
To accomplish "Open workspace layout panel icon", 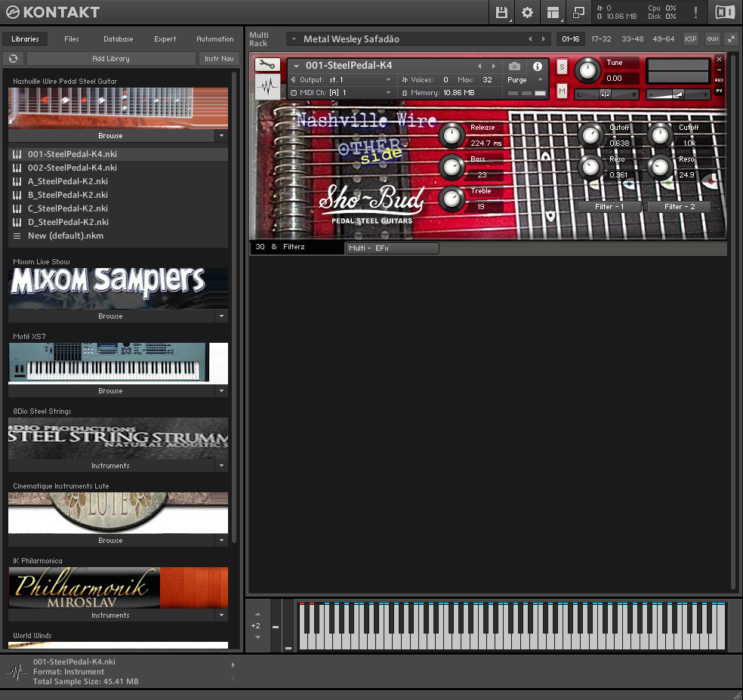I will coord(553,12).
